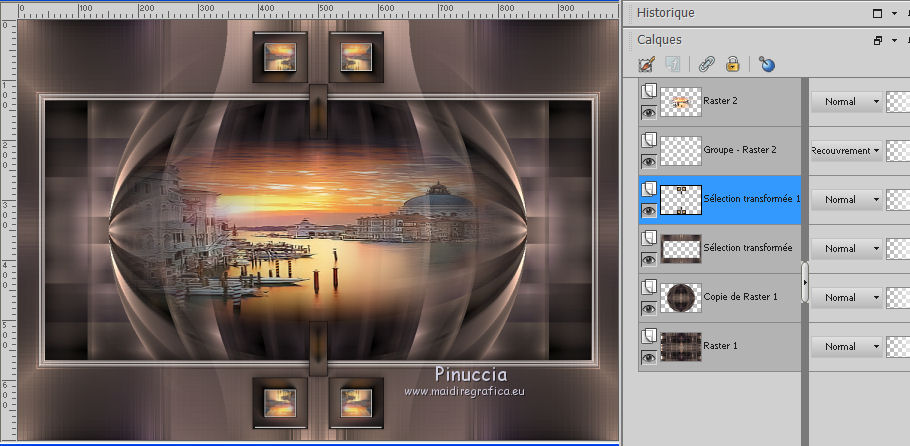
Task: Hide the Raster 2 layer with eye icon
Action: (x=647, y=113)
